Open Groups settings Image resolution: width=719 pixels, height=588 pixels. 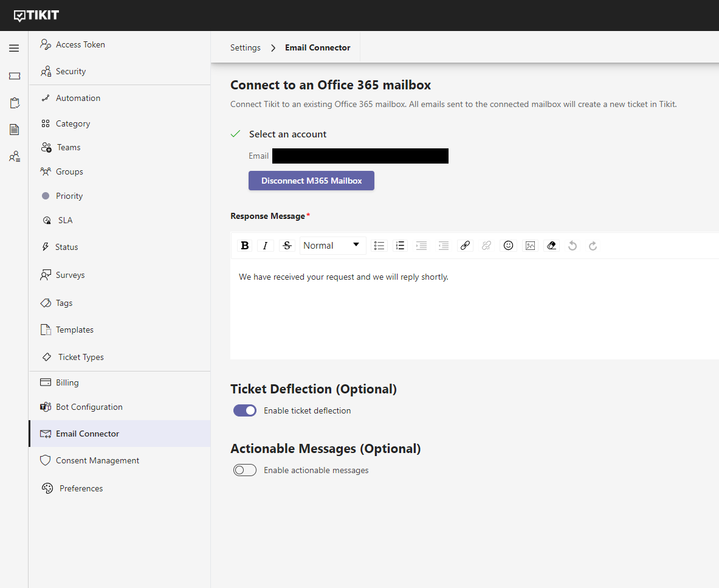[119, 171]
